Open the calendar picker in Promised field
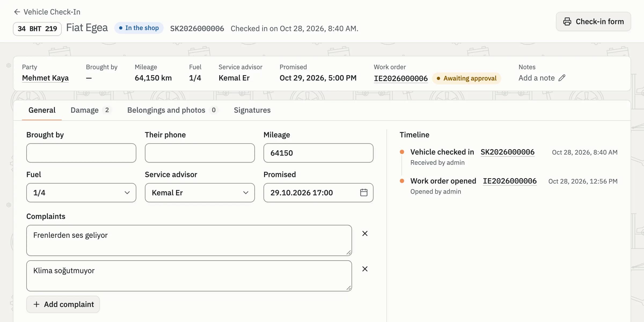The image size is (644, 322). (x=364, y=193)
